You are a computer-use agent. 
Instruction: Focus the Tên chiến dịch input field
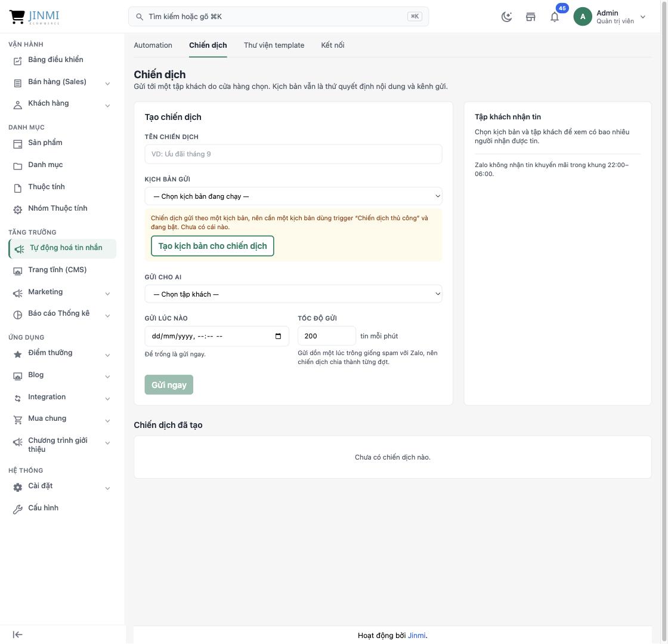click(x=293, y=154)
